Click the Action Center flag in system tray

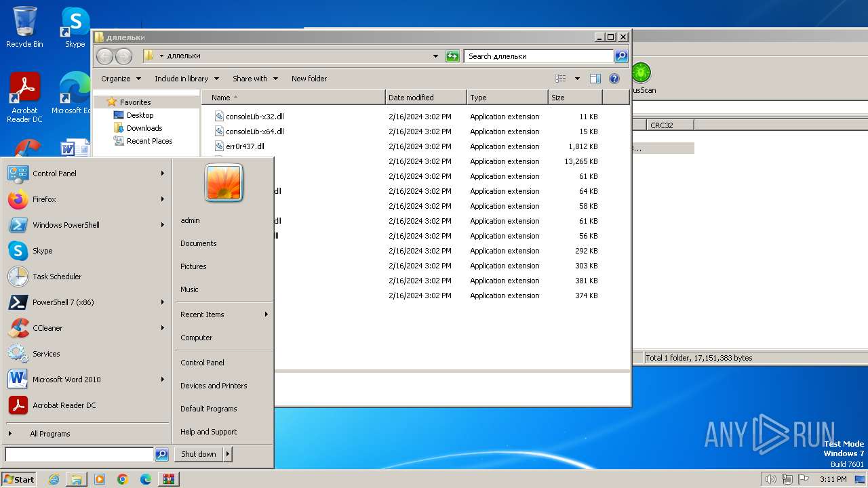coord(804,479)
